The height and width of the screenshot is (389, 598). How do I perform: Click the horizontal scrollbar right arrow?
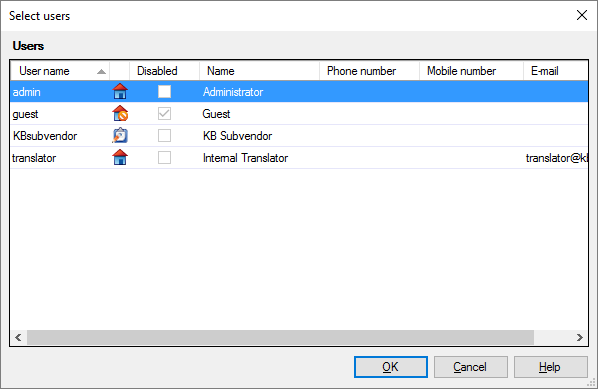point(580,337)
